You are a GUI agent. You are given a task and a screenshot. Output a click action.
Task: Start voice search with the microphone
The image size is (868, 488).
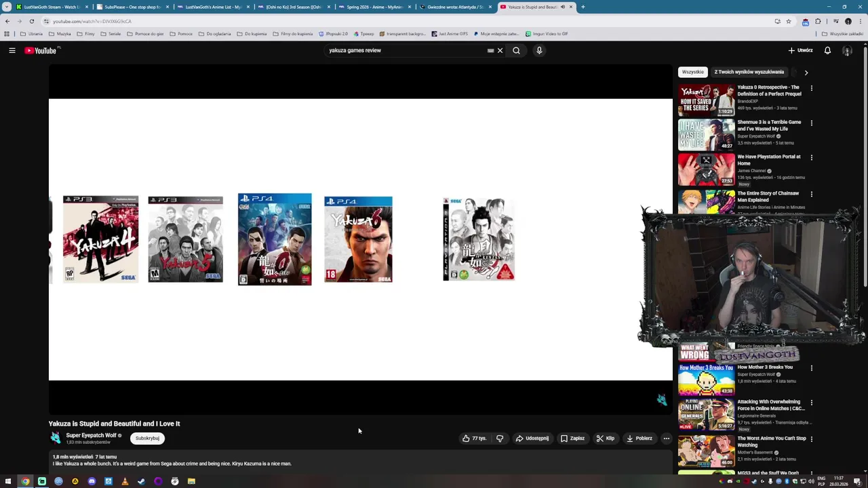539,50
